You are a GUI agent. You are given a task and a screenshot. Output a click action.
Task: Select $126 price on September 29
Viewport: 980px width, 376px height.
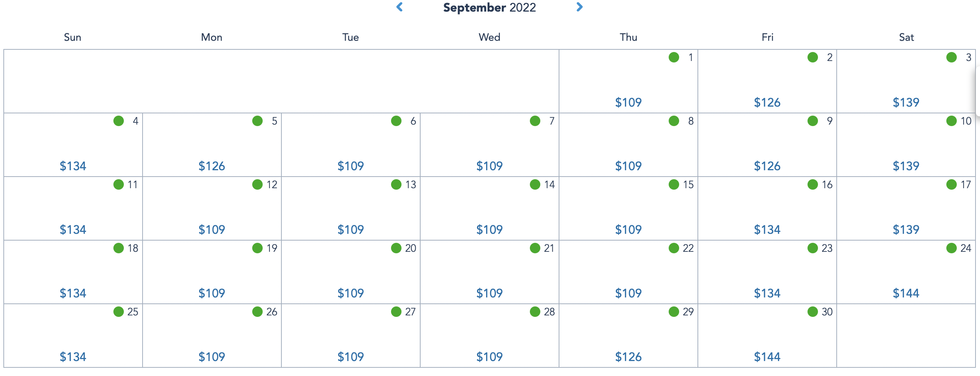point(628,357)
